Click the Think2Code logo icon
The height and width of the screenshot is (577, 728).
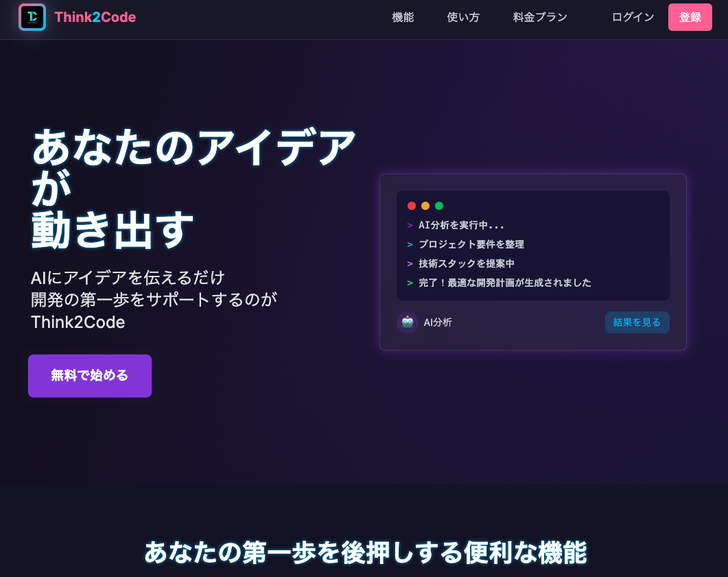coord(32,17)
